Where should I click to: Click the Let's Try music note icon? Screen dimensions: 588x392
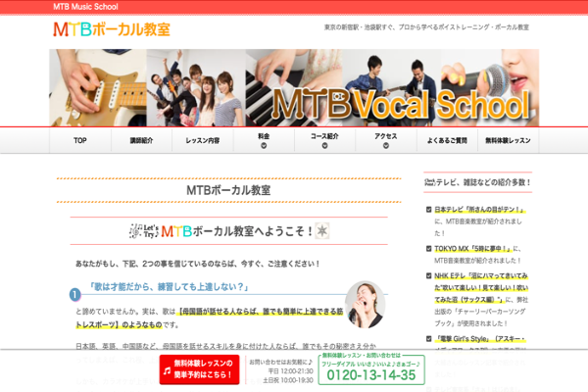144,231
